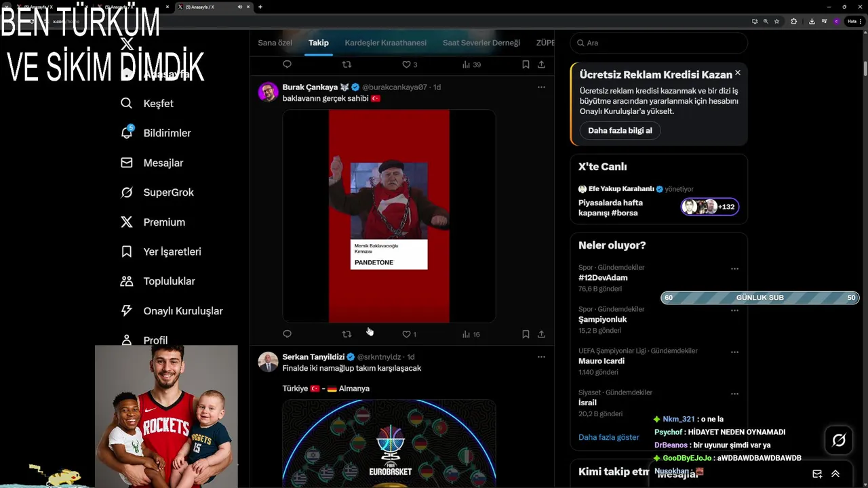This screenshot has height=488, width=868.
Task: Share the topmost post
Action: pyautogui.click(x=541, y=64)
